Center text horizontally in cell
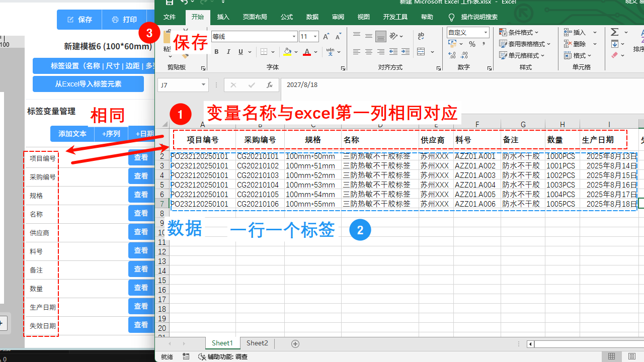The image size is (644, 362). coord(369,52)
